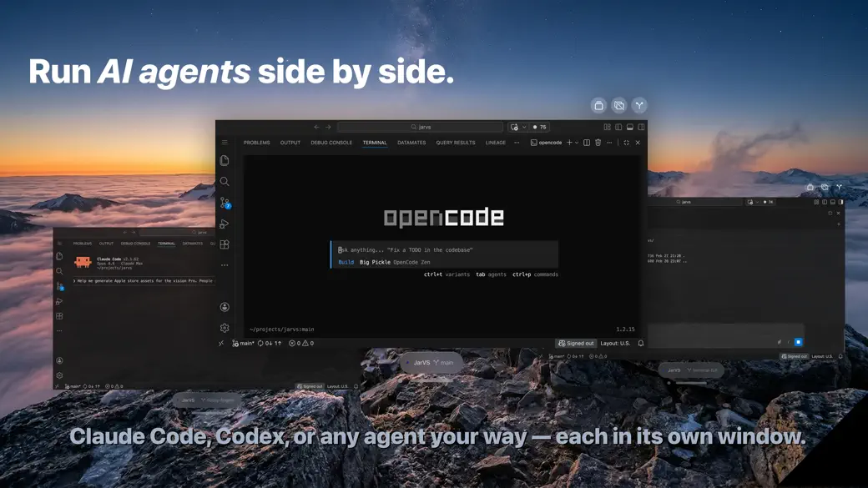Open the Copilot chat icon in center title bar

click(x=514, y=128)
